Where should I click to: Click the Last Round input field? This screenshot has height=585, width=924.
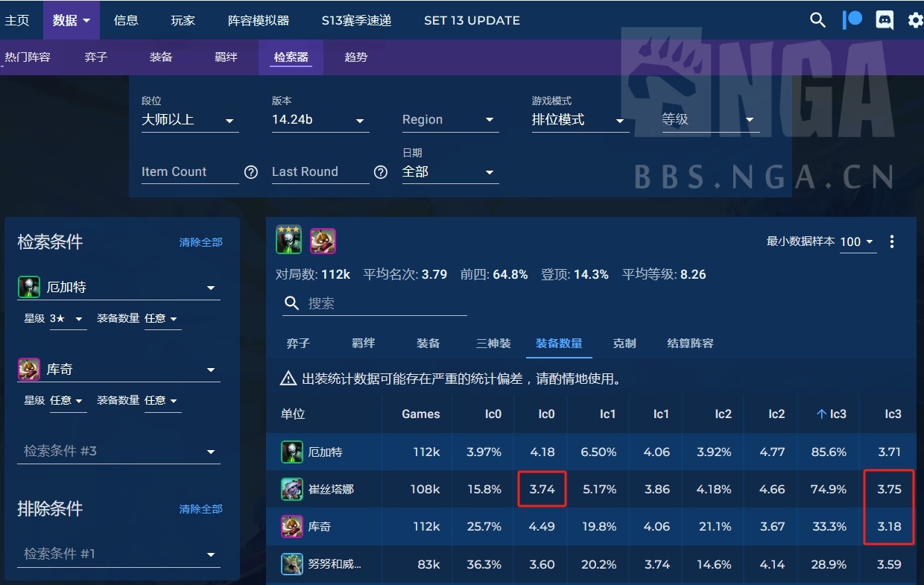pos(320,172)
